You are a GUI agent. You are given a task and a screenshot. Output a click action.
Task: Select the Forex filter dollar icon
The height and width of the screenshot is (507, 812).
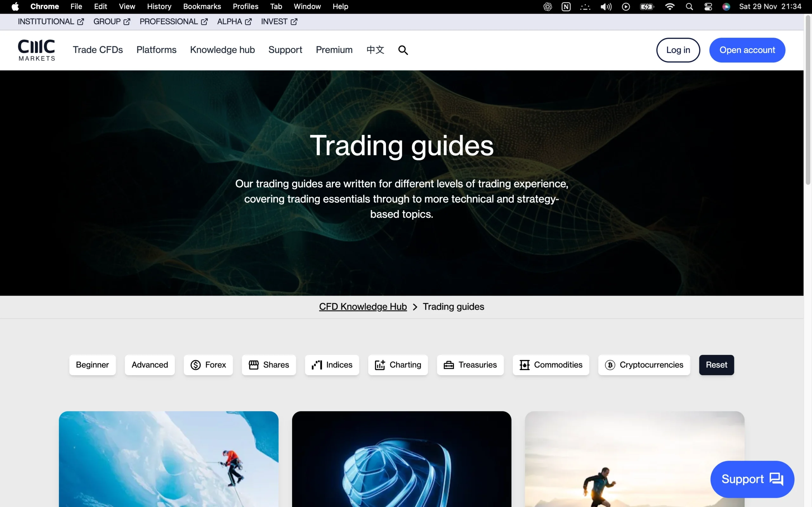(x=196, y=365)
